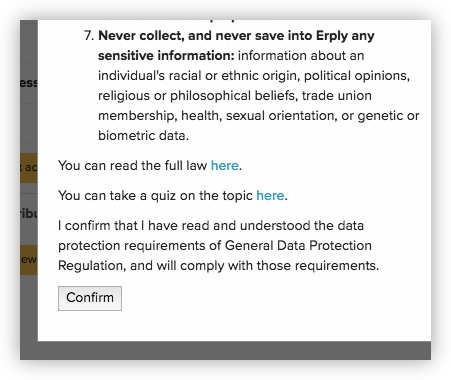451x380 pixels.
Task: Click the 'sensitive information:' bold text
Action: tap(166, 56)
